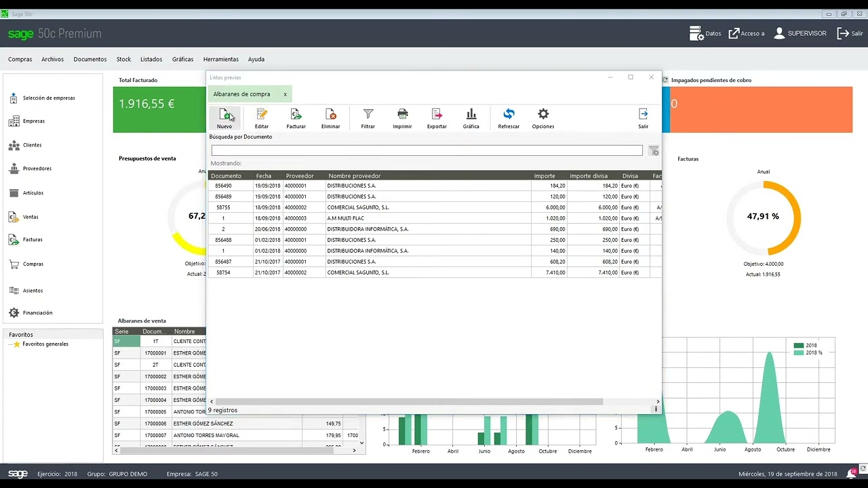Open Ventas in the sidebar
Image resolution: width=868 pixels, height=488 pixels.
[x=31, y=217]
